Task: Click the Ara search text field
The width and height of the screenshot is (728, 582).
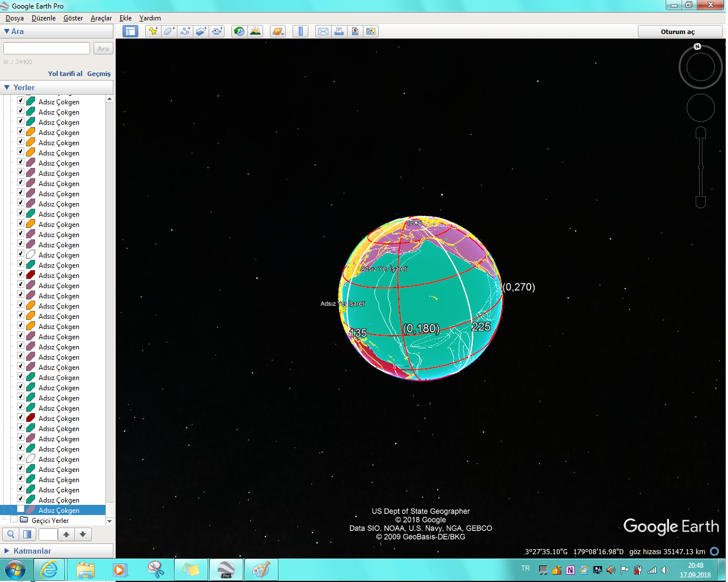Action: 46,48
